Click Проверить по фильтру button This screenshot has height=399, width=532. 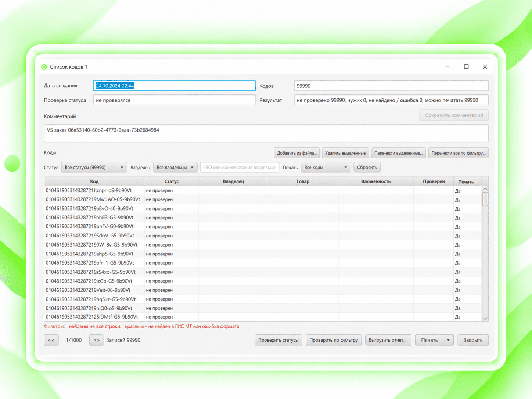tap(334, 340)
